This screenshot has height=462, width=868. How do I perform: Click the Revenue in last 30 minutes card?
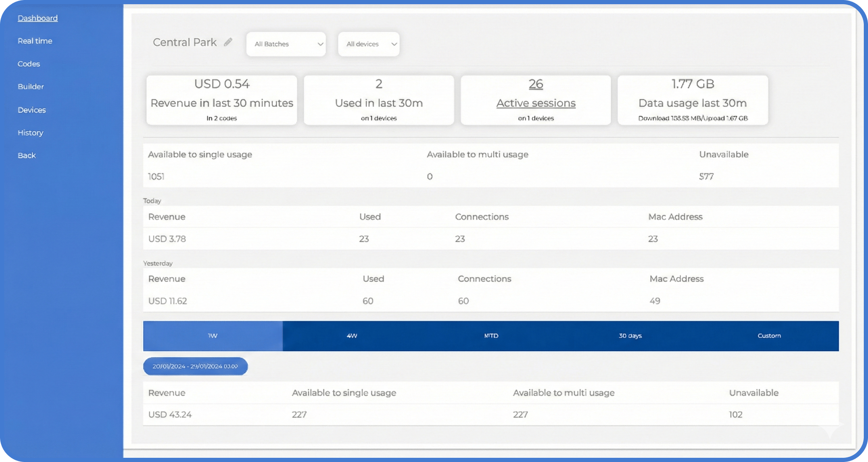pyautogui.click(x=221, y=100)
